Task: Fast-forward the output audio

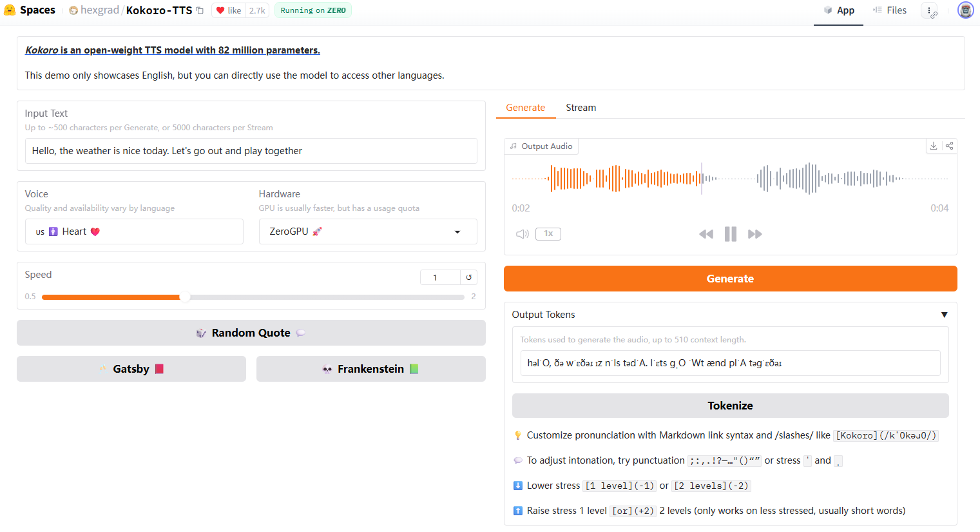Action: coord(755,234)
